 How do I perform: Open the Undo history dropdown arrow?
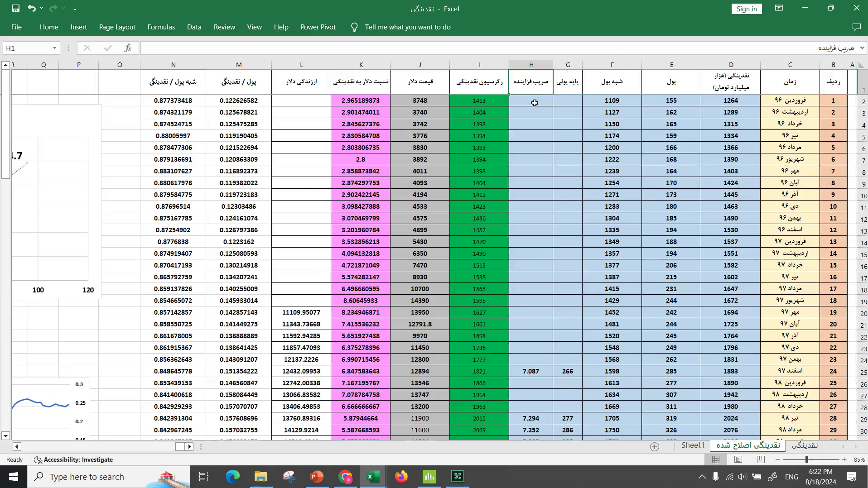(x=41, y=8)
